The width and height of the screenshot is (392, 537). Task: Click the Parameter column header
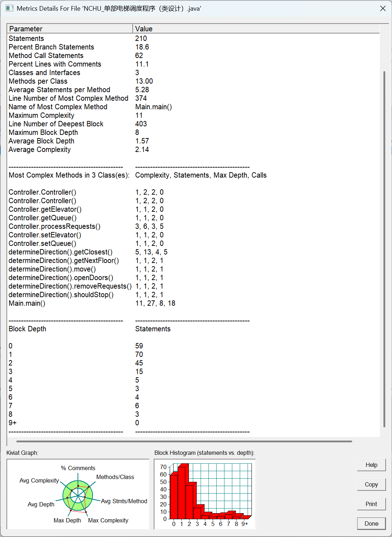[x=70, y=28]
